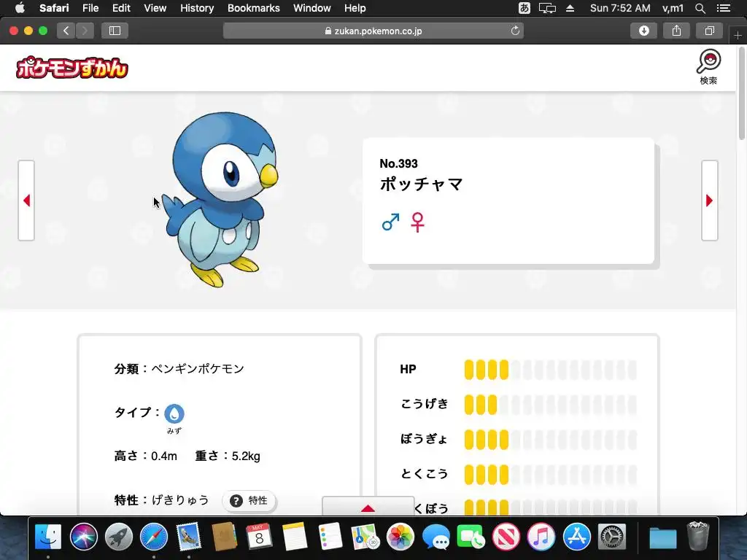The width and height of the screenshot is (747, 560).
Task: Open the Safari menu
Action: coord(54,8)
